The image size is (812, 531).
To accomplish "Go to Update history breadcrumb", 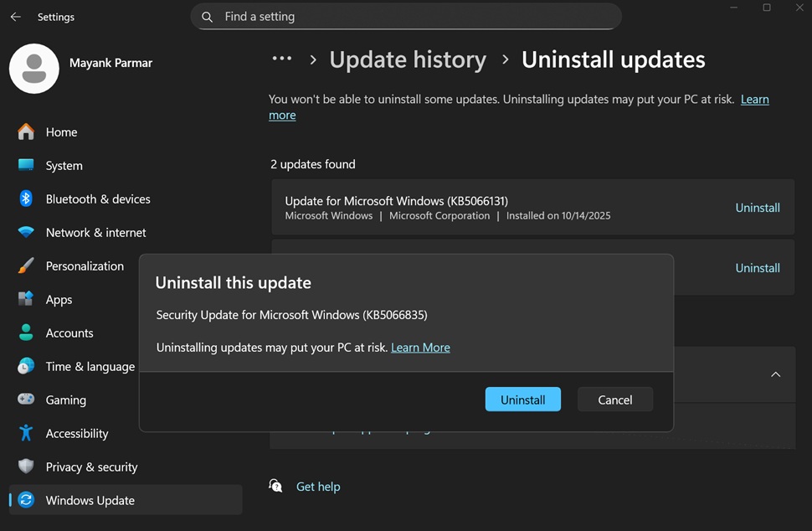I will (x=408, y=60).
